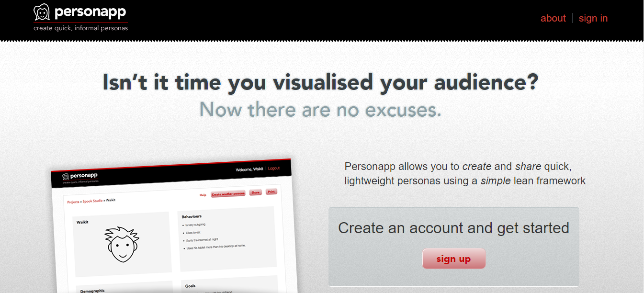Image resolution: width=644 pixels, height=293 pixels.
Task: Click the Walkit spiky-haired avatar drawing
Action: [x=123, y=245]
